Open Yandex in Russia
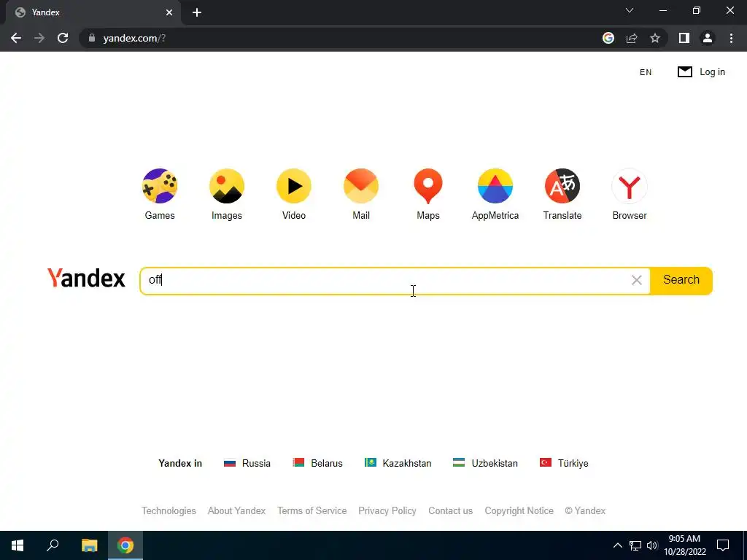 tap(247, 463)
